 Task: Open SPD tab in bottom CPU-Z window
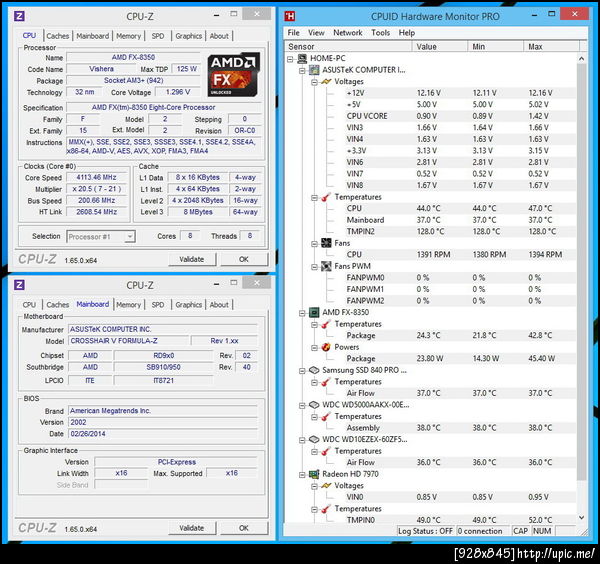click(158, 305)
